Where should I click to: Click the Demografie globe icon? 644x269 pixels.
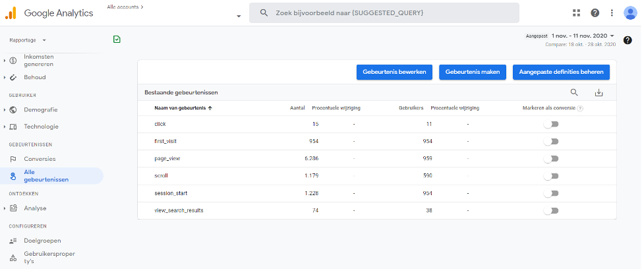tap(13, 109)
